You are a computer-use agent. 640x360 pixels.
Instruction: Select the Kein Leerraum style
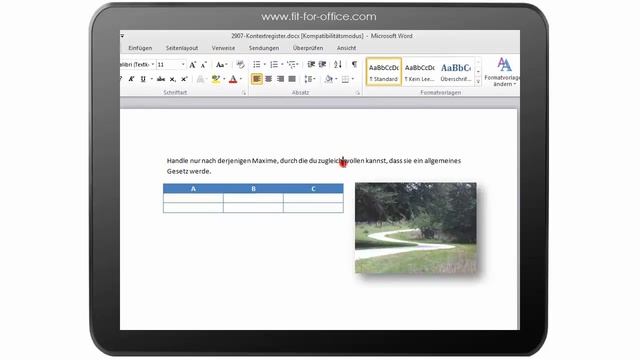(420, 71)
